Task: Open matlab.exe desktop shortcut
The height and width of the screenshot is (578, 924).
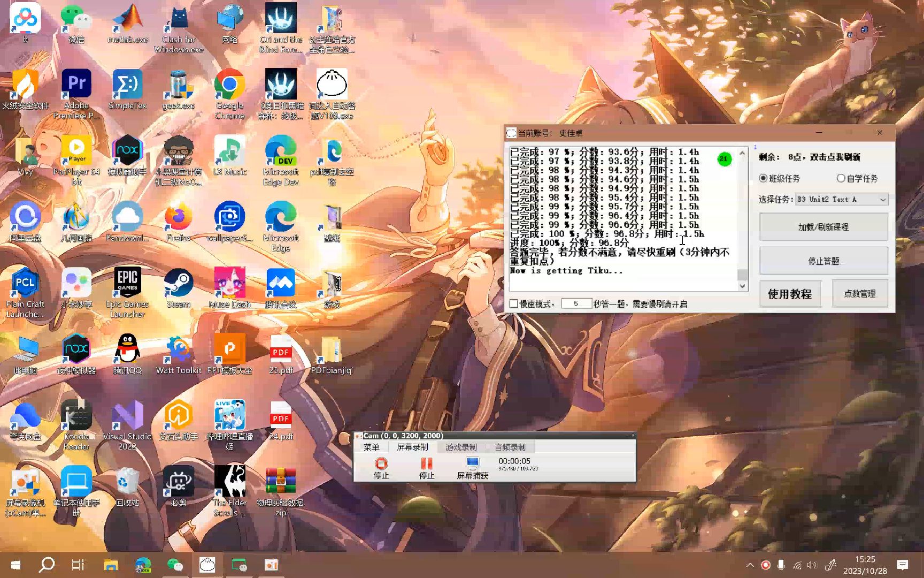Action: click(127, 24)
